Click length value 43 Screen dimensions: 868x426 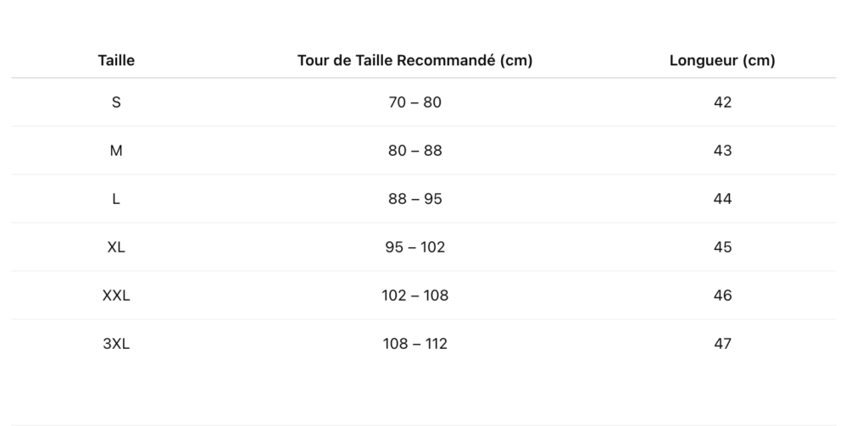click(722, 151)
